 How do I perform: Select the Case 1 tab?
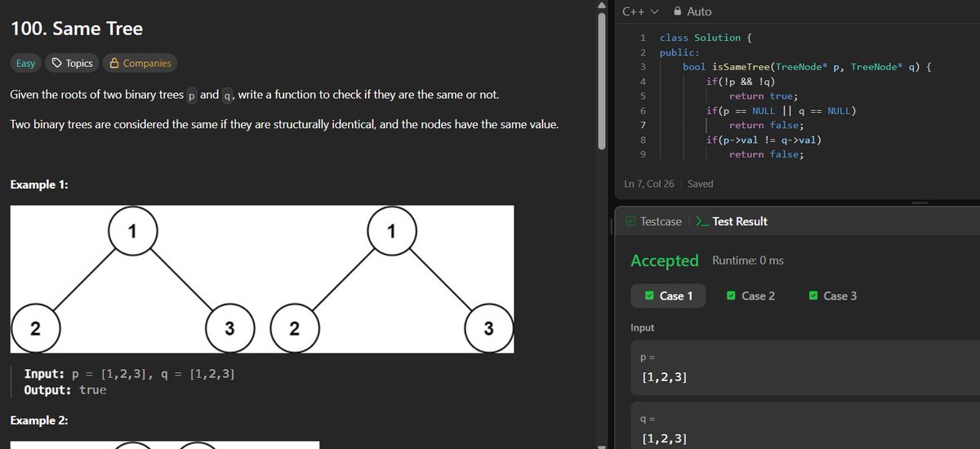[669, 296]
